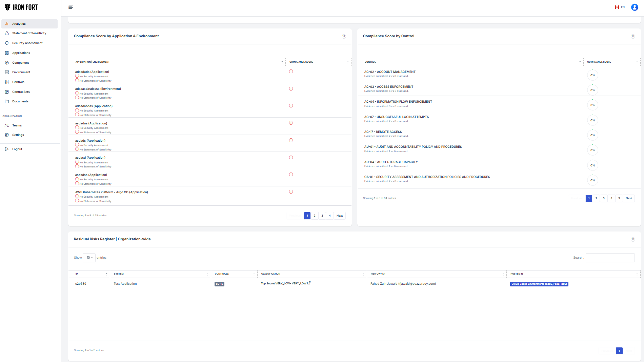Viewport: 644px width, 362px height.
Task: Click the AC-02 Account Management 0% score circle
Action: (592, 75)
